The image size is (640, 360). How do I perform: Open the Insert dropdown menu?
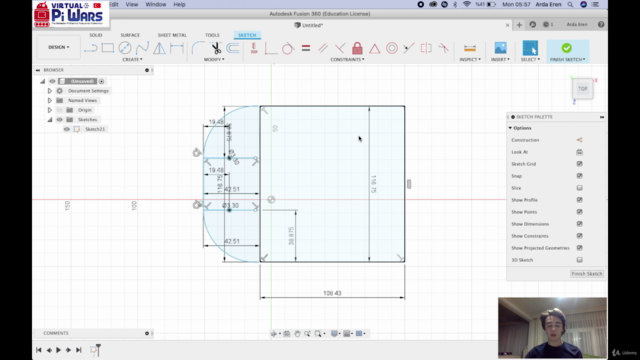(500, 60)
